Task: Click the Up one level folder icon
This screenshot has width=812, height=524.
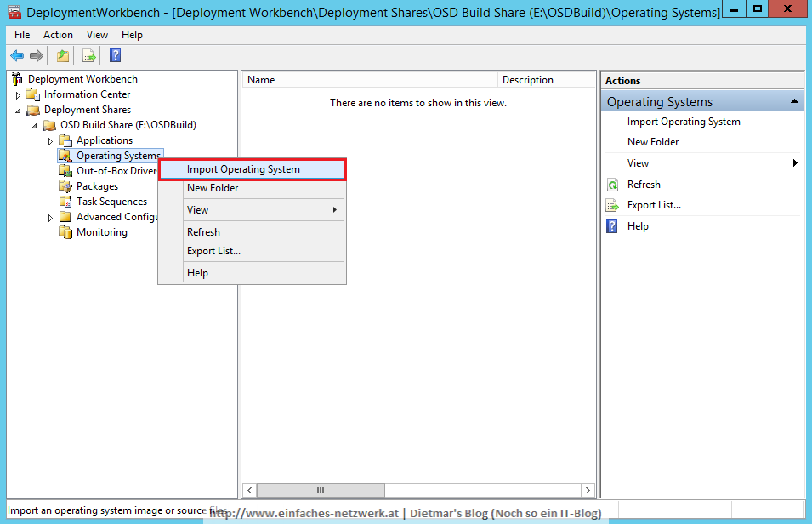Action: pyautogui.click(x=63, y=55)
